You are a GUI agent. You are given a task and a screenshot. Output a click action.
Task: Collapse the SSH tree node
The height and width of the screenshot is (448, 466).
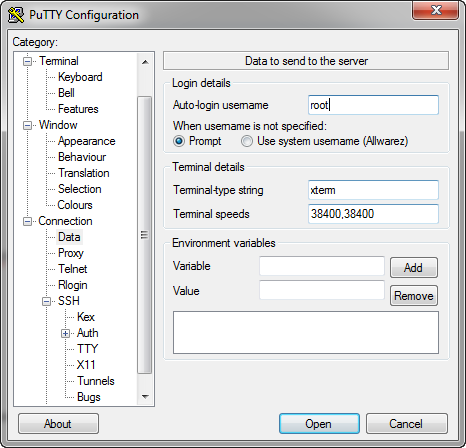(46, 301)
